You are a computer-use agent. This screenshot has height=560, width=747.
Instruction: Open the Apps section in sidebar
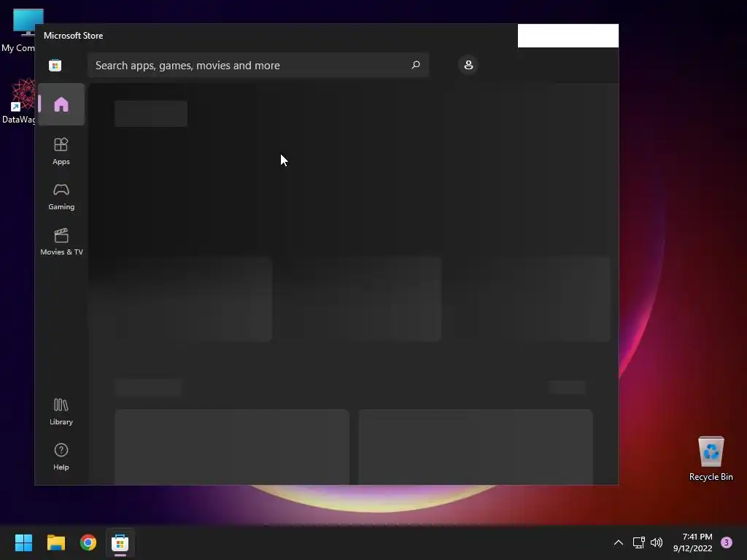(x=61, y=151)
